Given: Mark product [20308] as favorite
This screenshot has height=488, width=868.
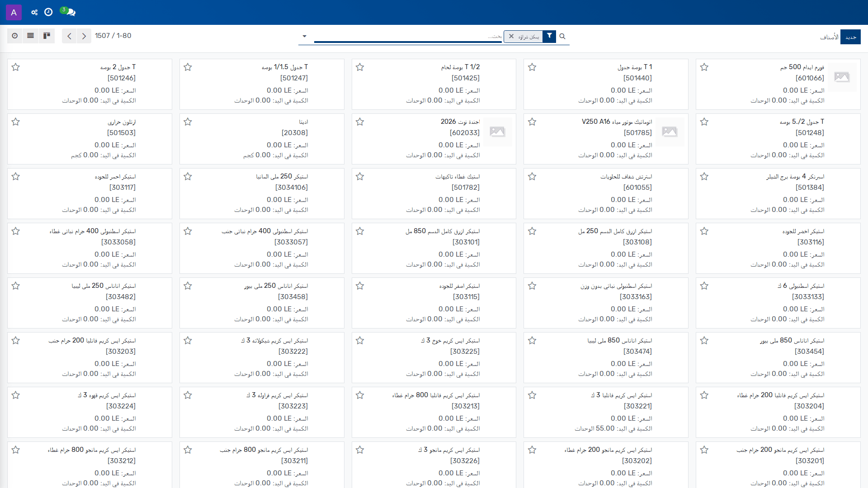Looking at the screenshot, I should pyautogui.click(x=188, y=122).
